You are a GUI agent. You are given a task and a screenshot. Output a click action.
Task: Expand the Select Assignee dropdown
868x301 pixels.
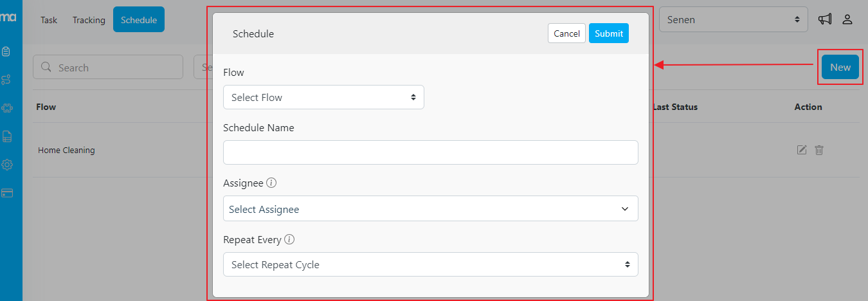tap(430, 209)
